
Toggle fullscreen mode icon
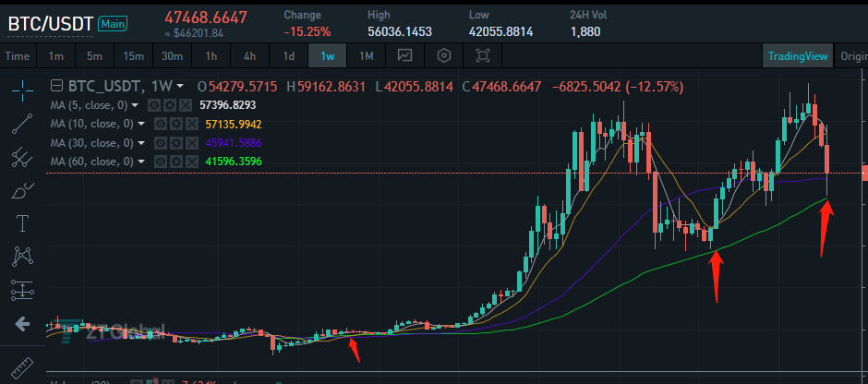coord(483,56)
